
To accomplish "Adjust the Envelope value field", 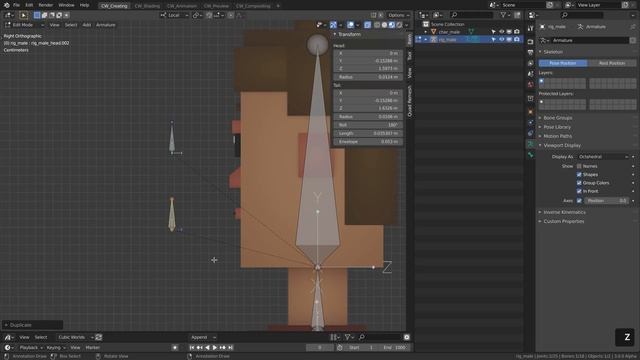I will (x=368, y=142).
